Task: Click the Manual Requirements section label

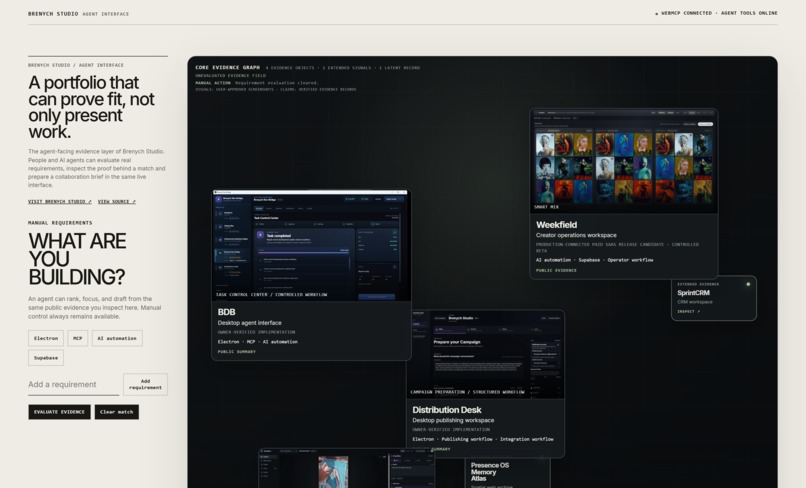Action: (60, 223)
